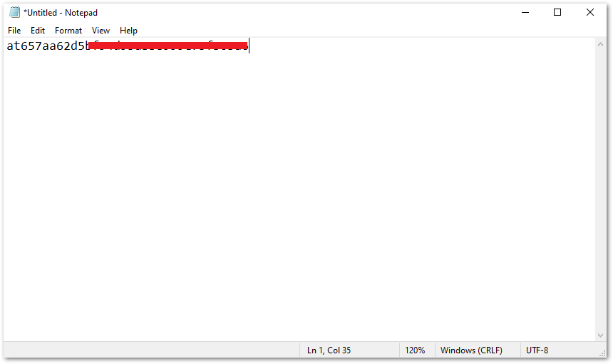Screen dimensions: 613x364
Task: Click on the red redacted text portion
Action: coord(168,46)
